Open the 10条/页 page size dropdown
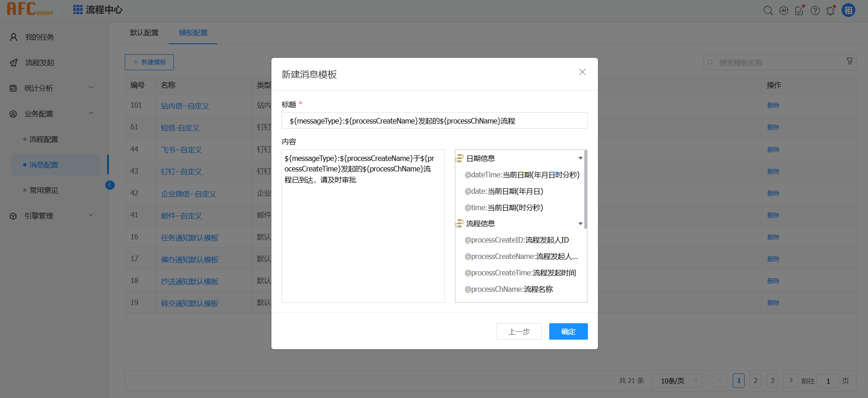Viewport: 868px width, 398px height. (x=676, y=381)
